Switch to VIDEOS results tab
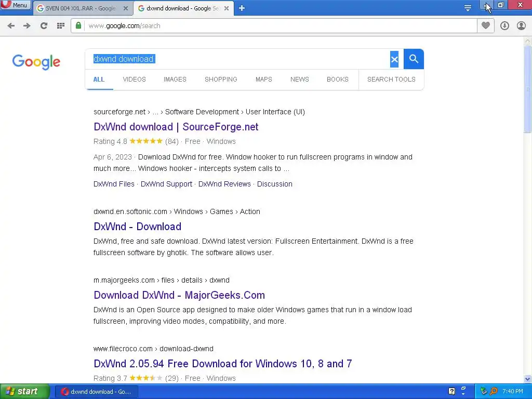This screenshot has height=399, width=532. tap(135, 79)
